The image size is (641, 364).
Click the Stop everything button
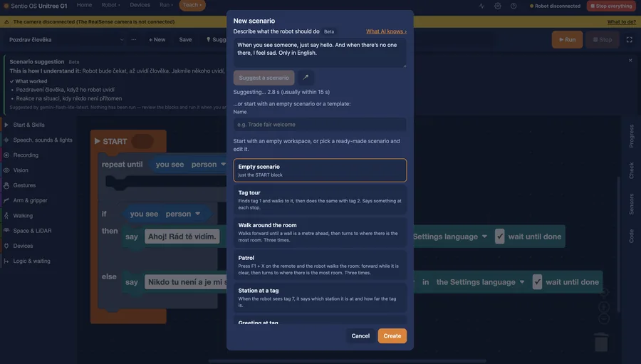pos(611,6)
